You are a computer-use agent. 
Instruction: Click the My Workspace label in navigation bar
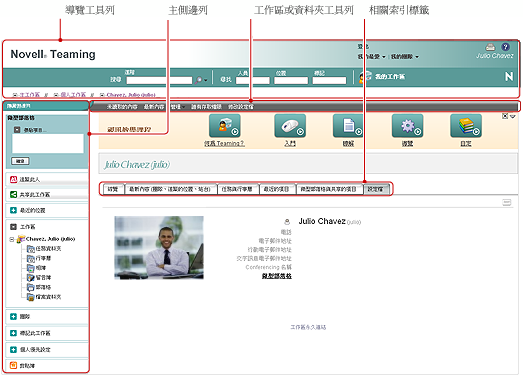click(x=390, y=76)
